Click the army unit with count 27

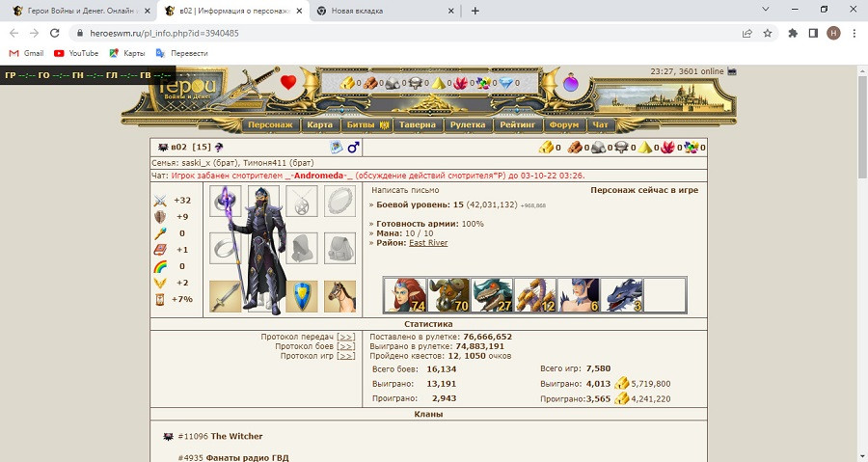click(x=492, y=295)
